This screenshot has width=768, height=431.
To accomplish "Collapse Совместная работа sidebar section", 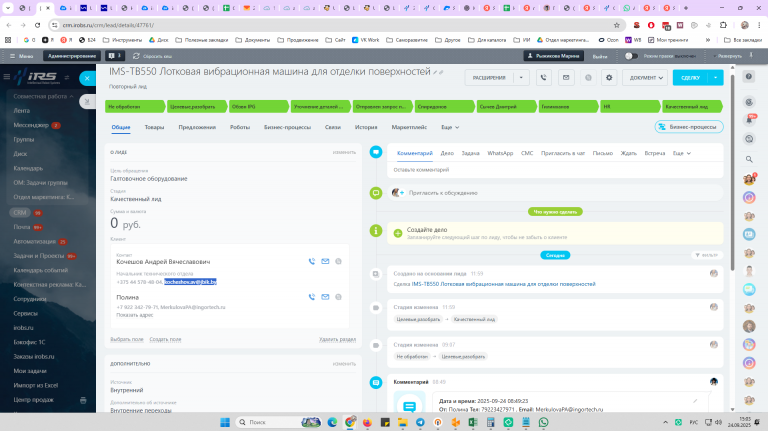I will coord(43,96).
